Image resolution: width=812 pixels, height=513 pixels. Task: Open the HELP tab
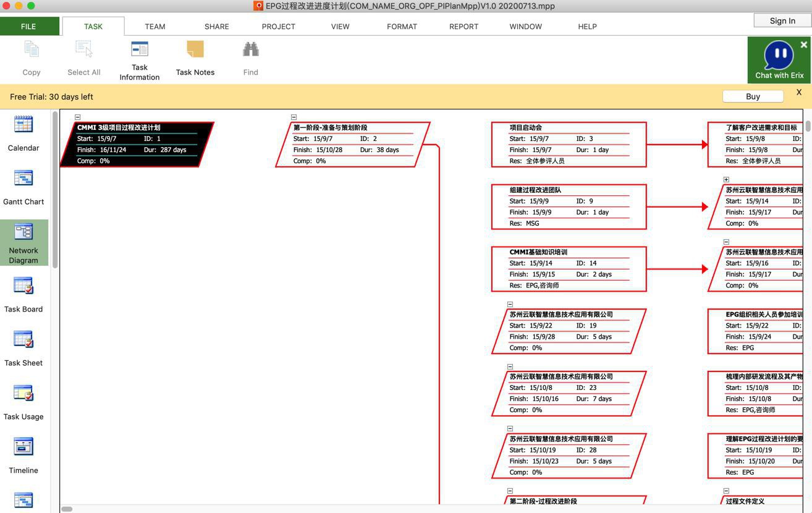point(588,27)
